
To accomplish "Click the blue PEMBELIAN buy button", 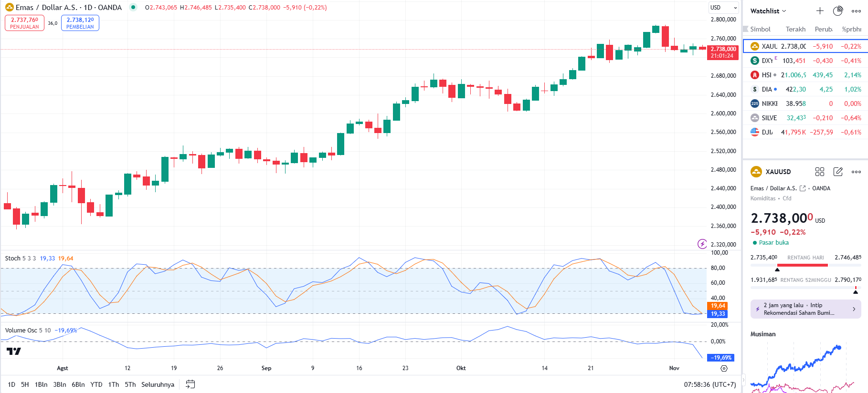I will tap(80, 23).
